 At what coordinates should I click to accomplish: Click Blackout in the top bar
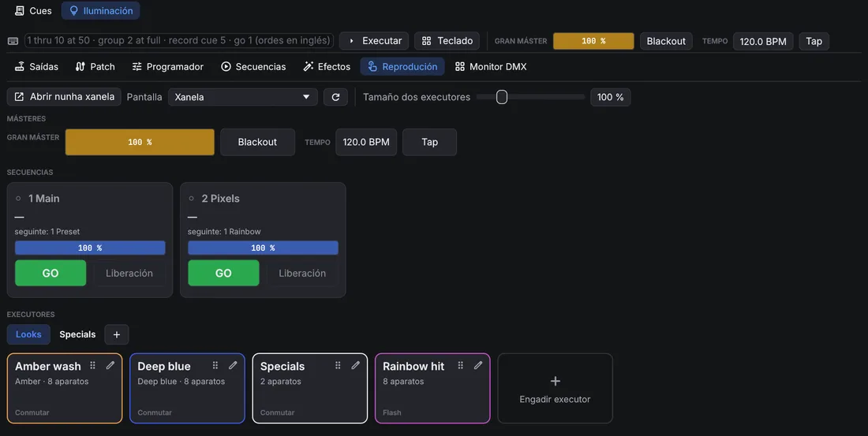[x=666, y=41]
